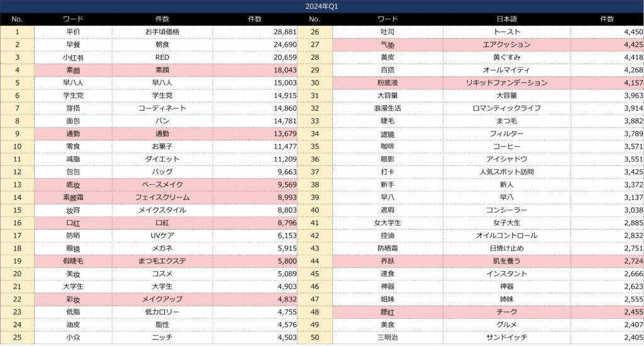
Task: Select the 腮红 word cell
Action: tap(387, 312)
